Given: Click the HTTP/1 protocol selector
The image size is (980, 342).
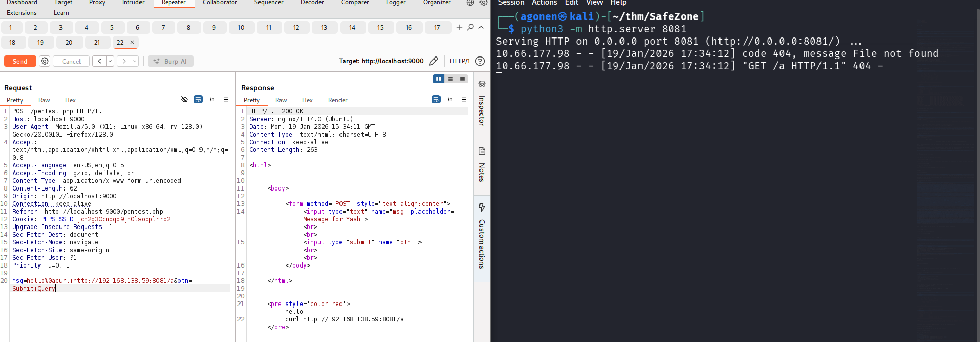Looking at the screenshot, I should pos(459,61).
